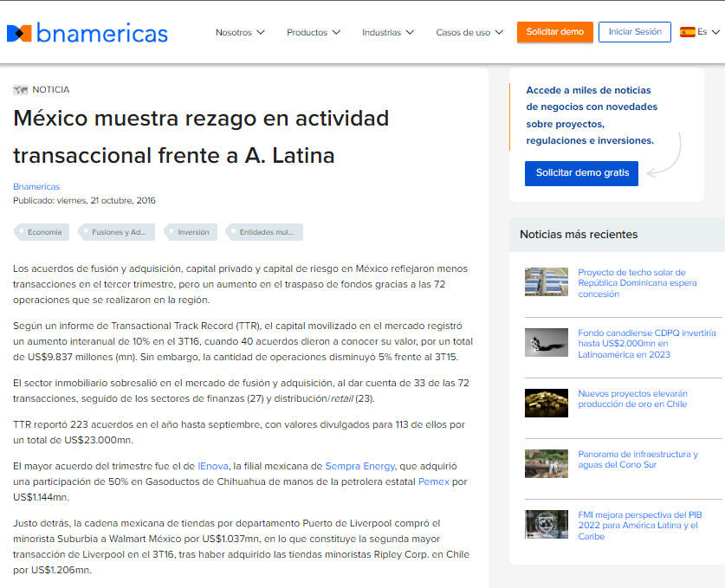The height and width of the screenshot is (588, 725).
Task: Open the Nosotros dropdown menu
Action: click(x=240, y=33)
